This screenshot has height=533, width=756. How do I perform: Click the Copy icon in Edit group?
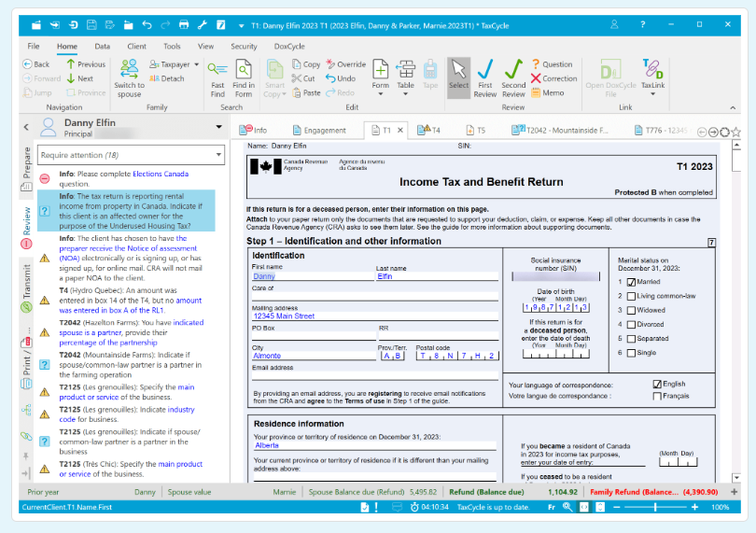(x=296, y=64)
